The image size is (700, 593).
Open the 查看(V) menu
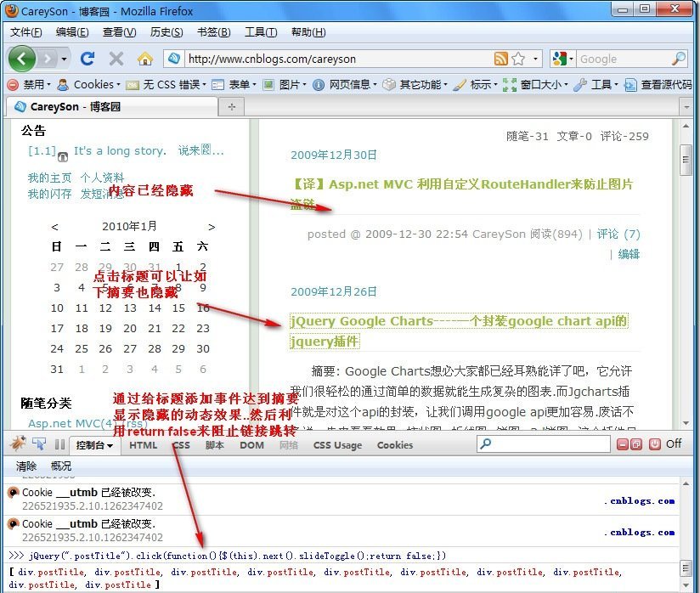click(x=119, y=32)
